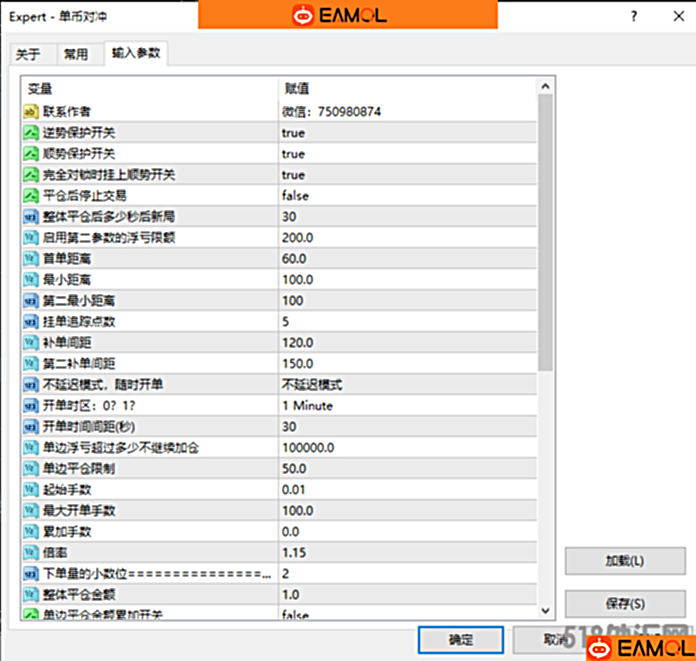Click the icon beside 单边平仓限制
The width and height of the screenshot is (696, 661).
pyautogui.click(x=31, y=469)
